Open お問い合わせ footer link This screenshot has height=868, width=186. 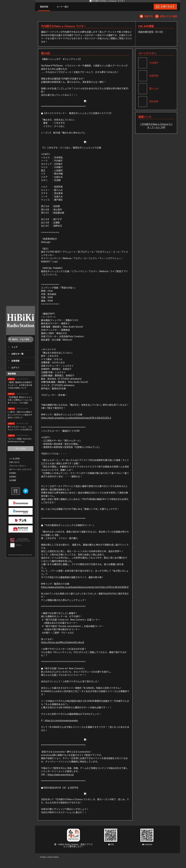coord(14,462)
